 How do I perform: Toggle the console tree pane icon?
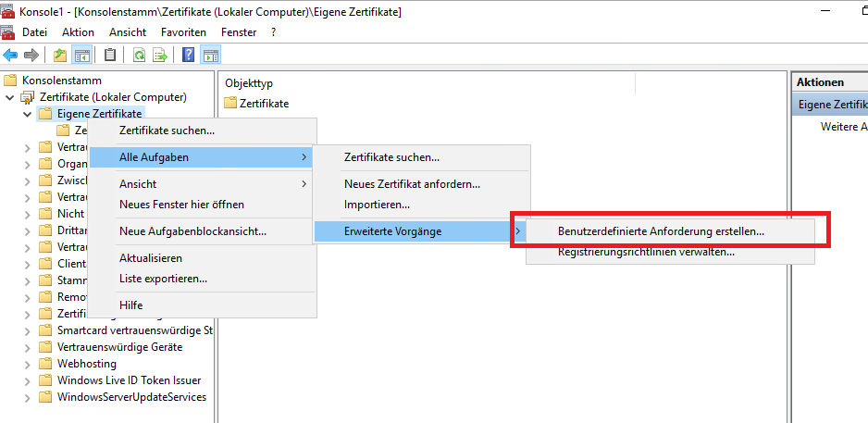81,55
